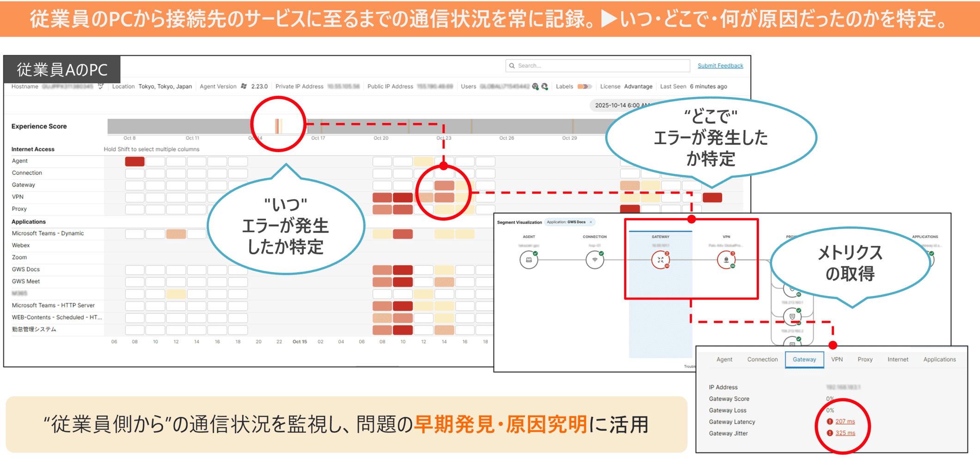Open the 207 ms Gateway Latency link
980x465 pixels.
pos(845,421)
